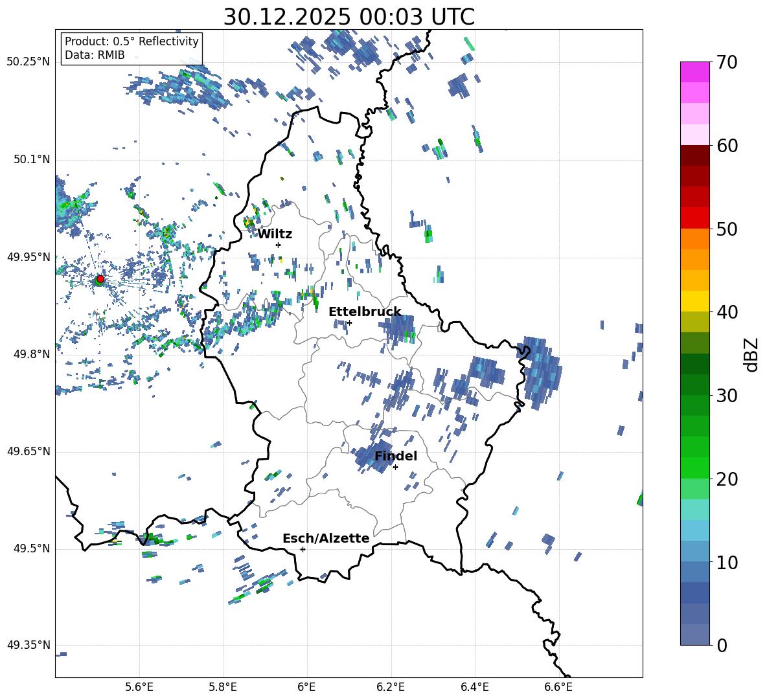Click the colorbar 20 tick label

click(727, 479)
